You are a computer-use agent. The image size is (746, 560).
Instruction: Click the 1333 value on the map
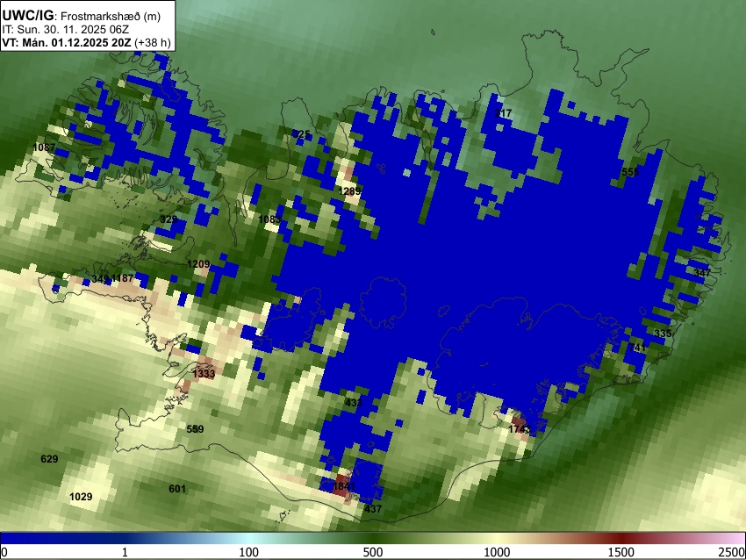pos(204,374)
